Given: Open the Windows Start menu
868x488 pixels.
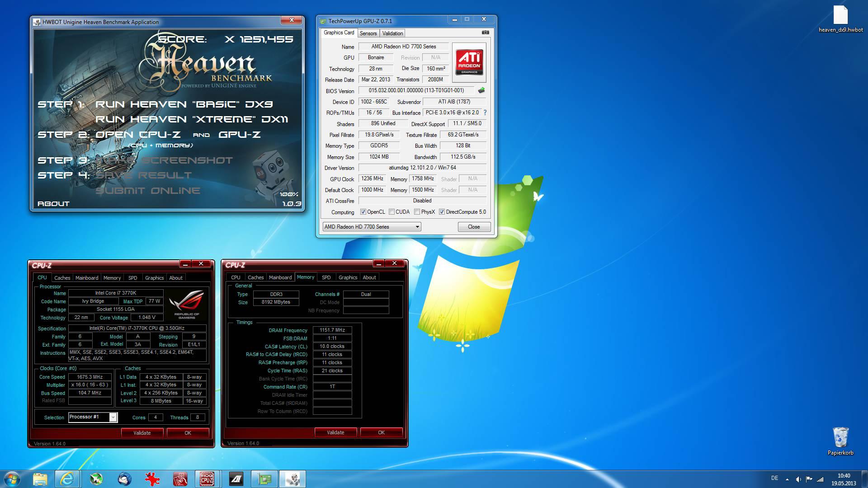Looking at the screenshot, I should tap(12, 479).
